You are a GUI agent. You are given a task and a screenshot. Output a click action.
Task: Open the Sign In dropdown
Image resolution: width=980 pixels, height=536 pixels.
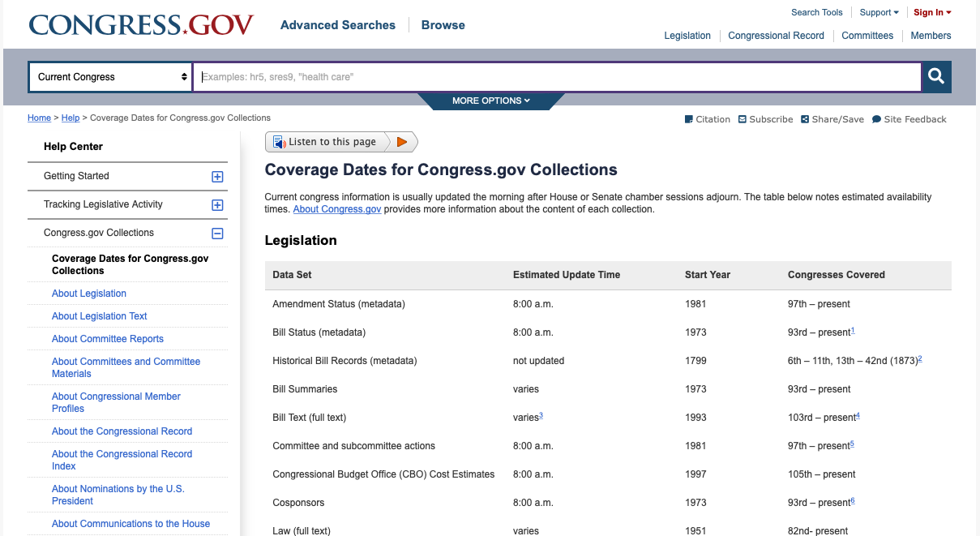click(933, 12)
